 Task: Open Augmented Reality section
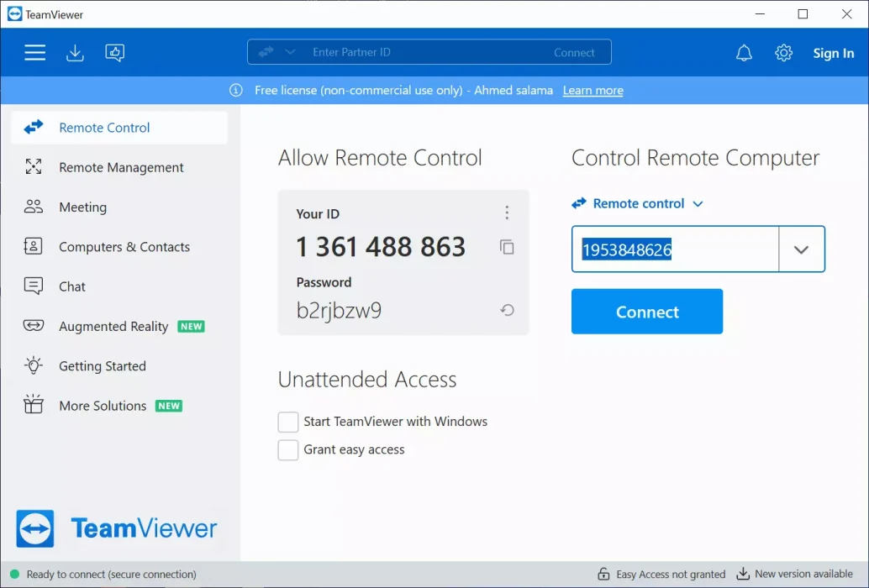(119, 326)
